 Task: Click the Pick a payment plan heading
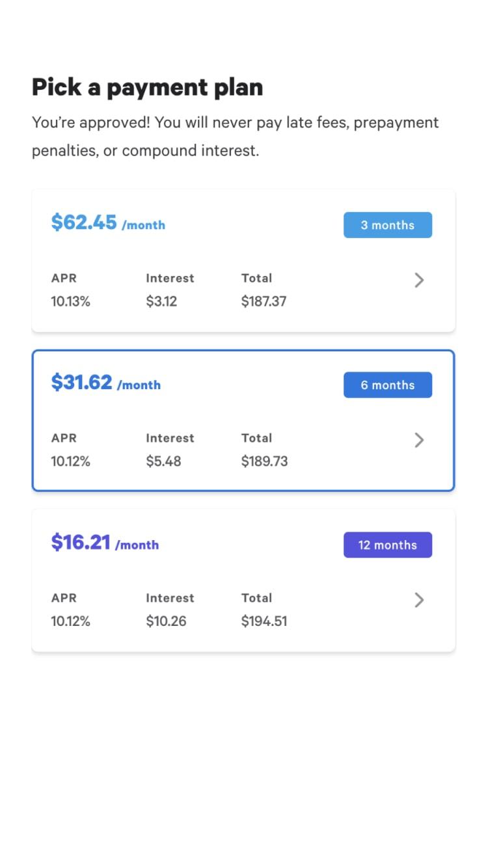pos(148,87)
